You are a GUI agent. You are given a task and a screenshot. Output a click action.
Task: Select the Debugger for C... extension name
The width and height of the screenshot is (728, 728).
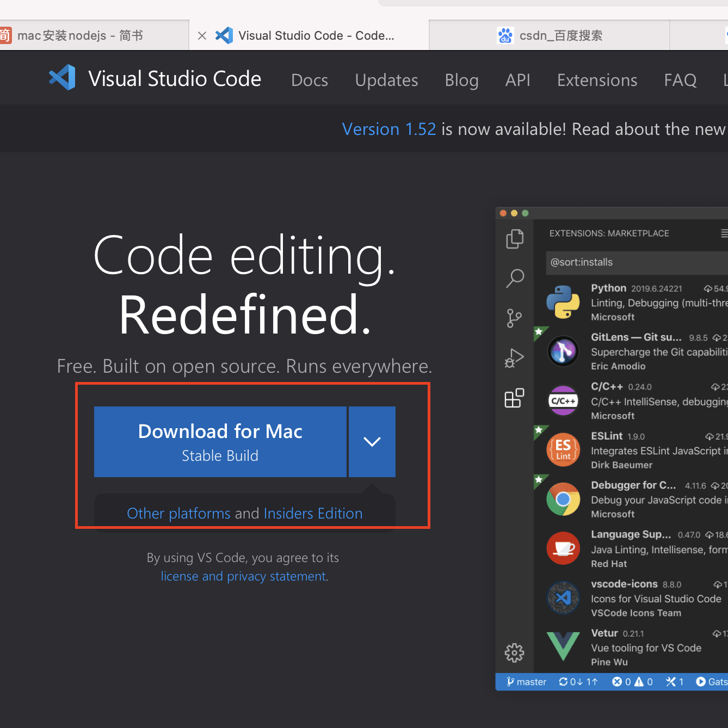tap(633, 485)
